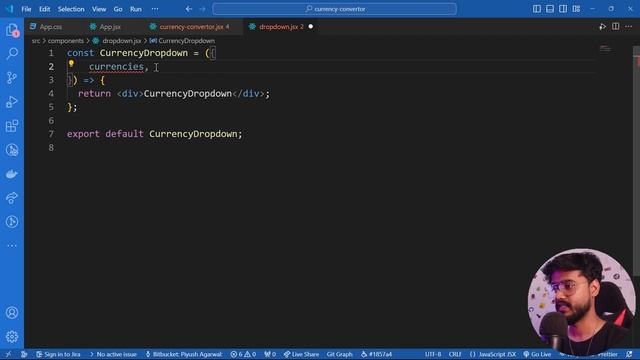Viewport: 640px width, 360px height.
Task: Change UTF-8 file encoding
Action: pos(433,354)
